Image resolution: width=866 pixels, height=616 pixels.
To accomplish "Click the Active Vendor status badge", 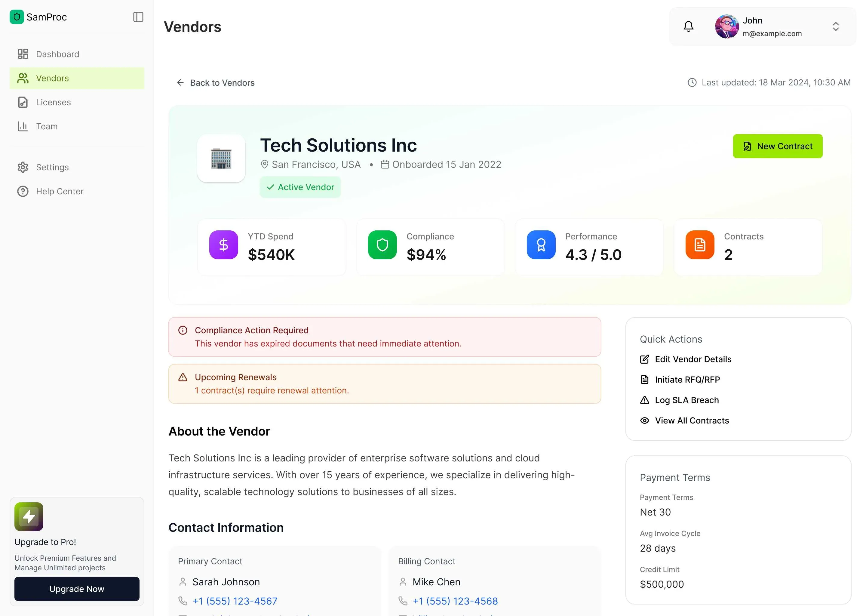I will pyautogui.click(x=300, y=187).
